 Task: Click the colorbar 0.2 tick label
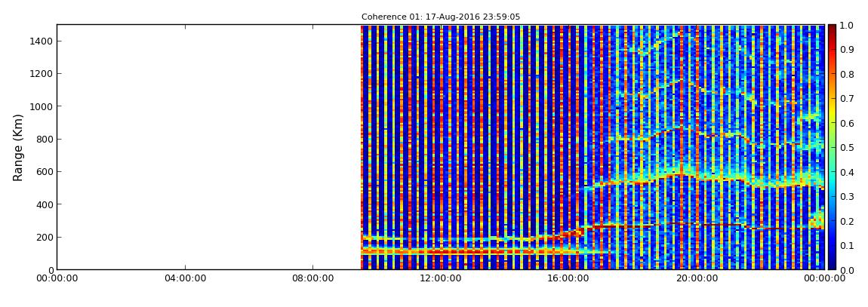click(846, 221)
